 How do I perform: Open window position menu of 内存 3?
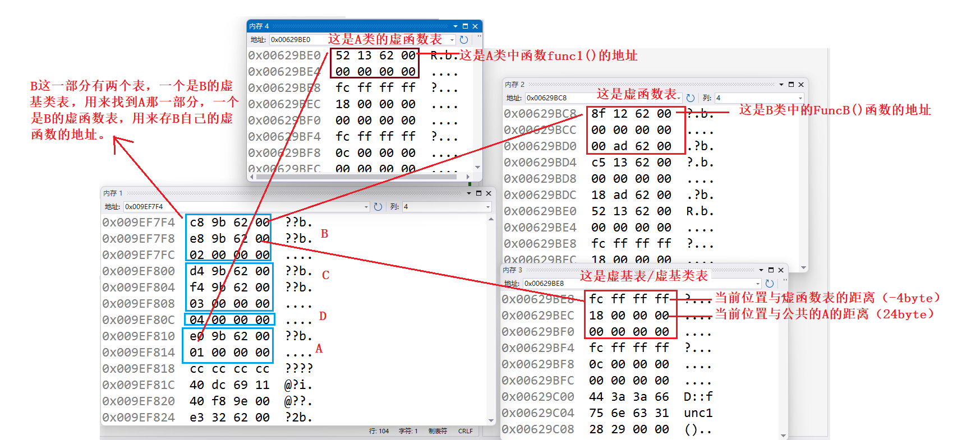761,270
